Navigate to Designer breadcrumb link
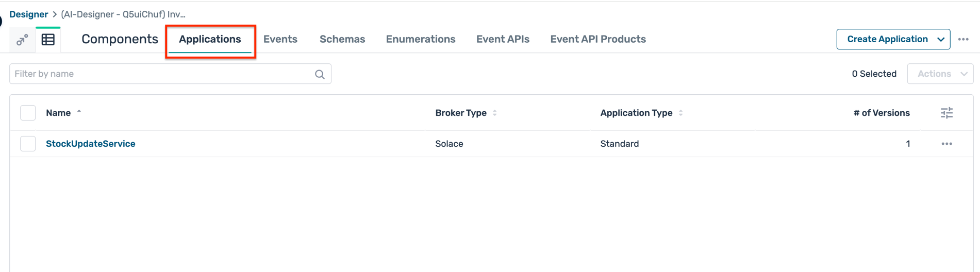The height and width of the screenshot is (272, 980). [28, 14]
